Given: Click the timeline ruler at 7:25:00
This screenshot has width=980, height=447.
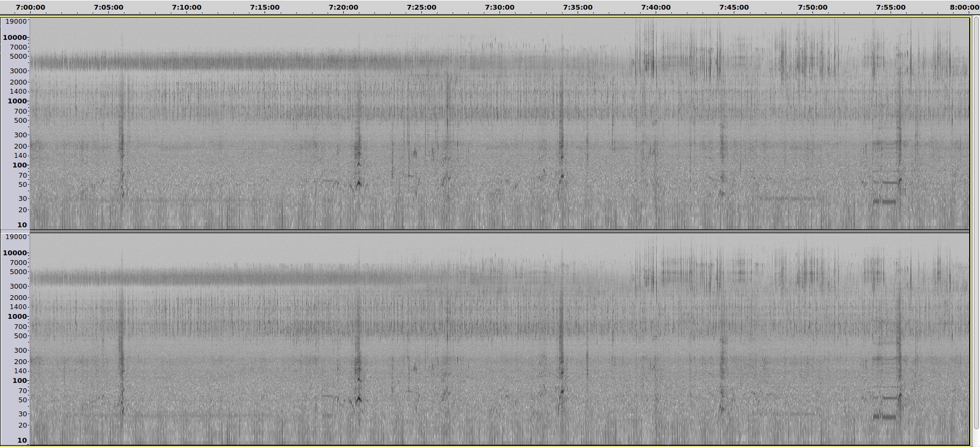Looking at the screenshot, I should [421, 8].
